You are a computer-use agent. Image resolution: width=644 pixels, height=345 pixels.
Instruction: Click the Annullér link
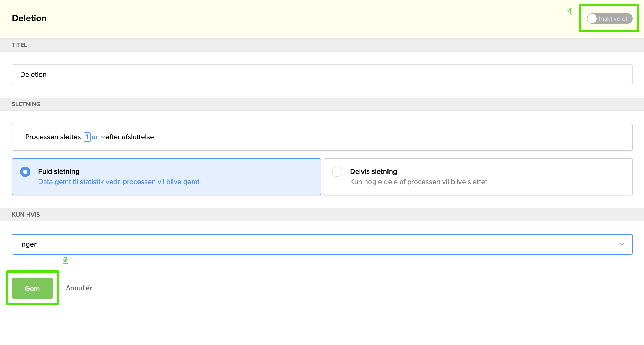pos(79,288)
